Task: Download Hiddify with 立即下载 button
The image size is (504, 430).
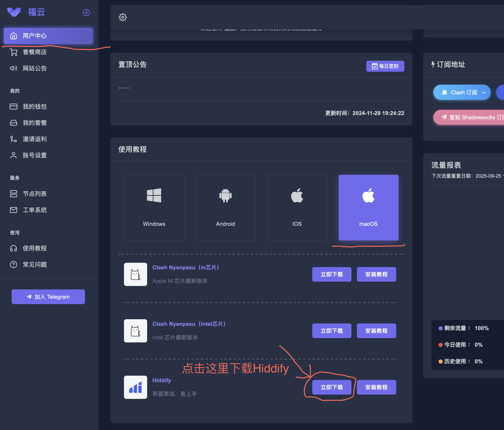Action: [x=332, y=387]
